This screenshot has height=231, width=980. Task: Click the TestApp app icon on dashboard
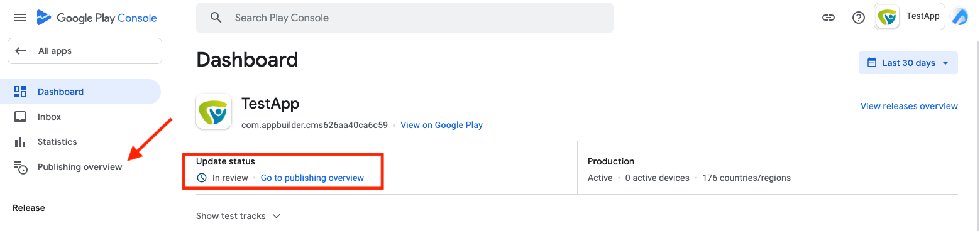[214, 111]
